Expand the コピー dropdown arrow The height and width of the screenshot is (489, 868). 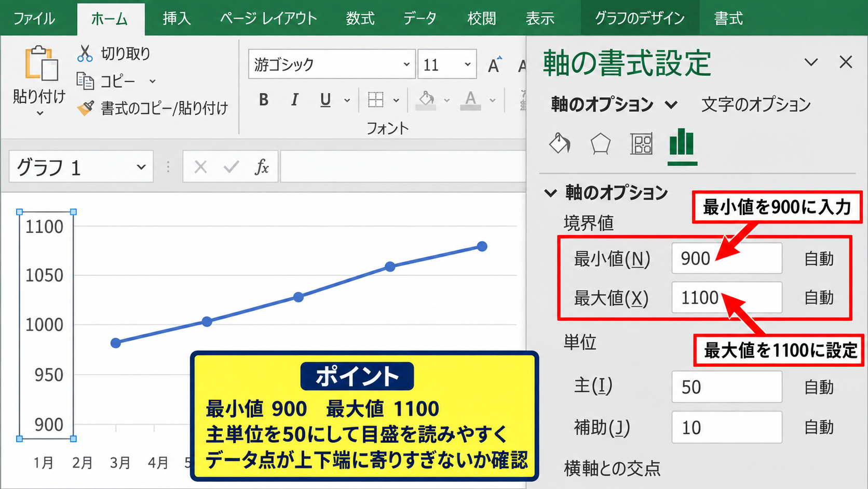[x=152, y=81]
